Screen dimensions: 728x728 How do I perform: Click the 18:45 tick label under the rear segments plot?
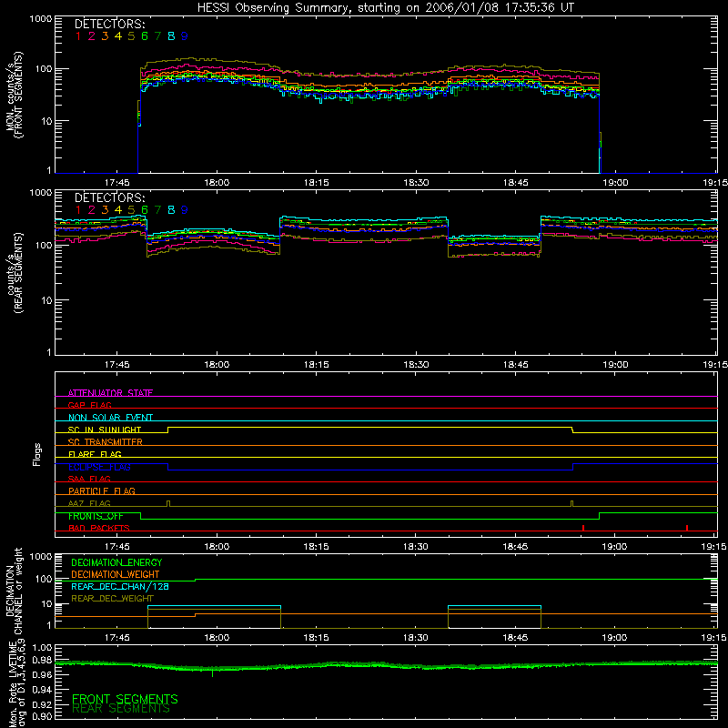pyautogui.click(x=515, y=365)
